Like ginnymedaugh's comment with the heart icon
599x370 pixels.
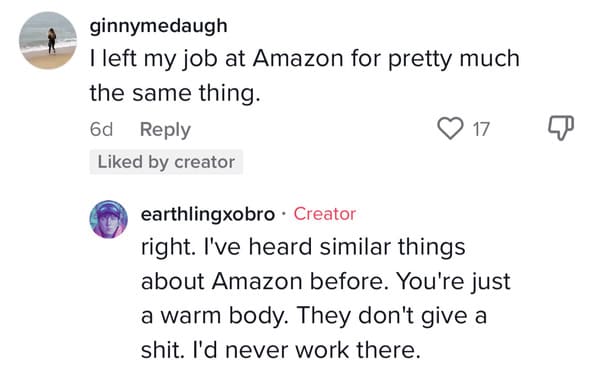450,128
